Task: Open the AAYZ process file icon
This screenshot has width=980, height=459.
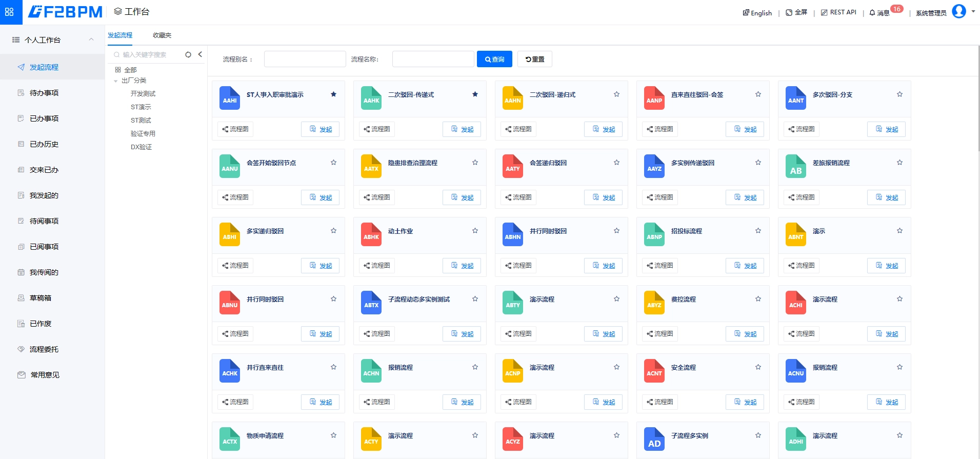Action: click(654, 166)
